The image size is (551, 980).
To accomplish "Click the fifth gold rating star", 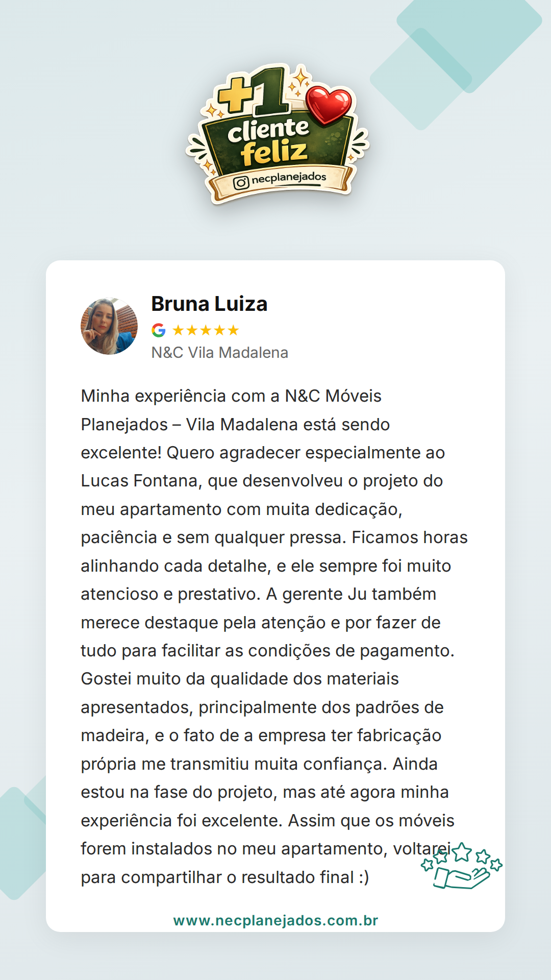I will click(233, 330).
